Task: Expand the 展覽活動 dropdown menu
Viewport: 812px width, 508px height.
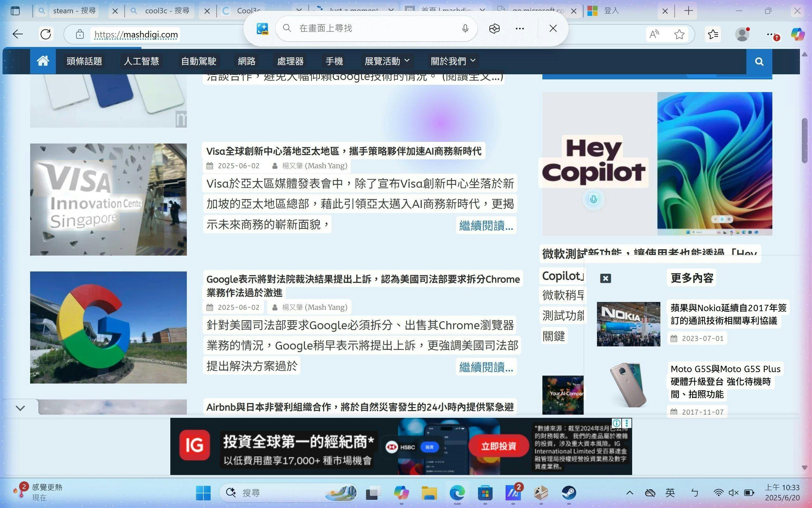Action: 387,61
